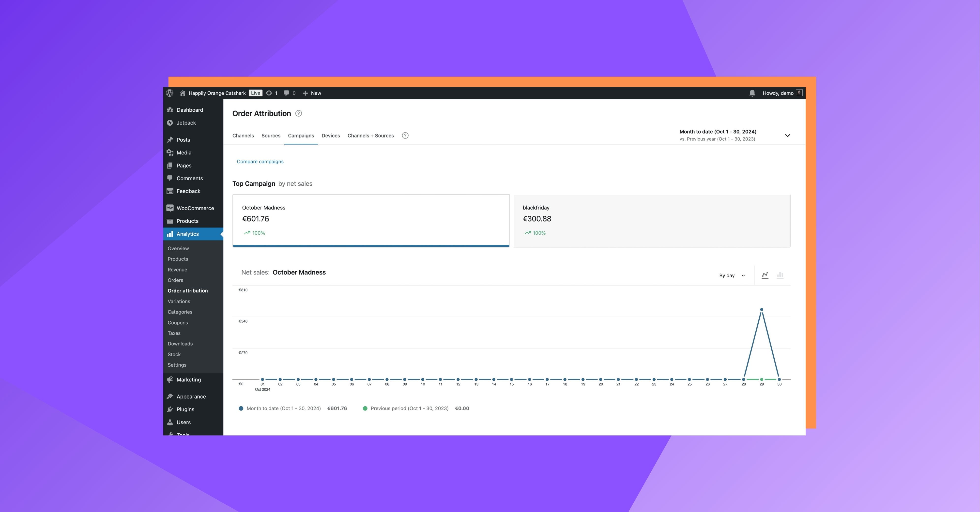Open the notifications bell icon
Image resolution: width=980 pixels, height=512 pixels.
(752, 93)
